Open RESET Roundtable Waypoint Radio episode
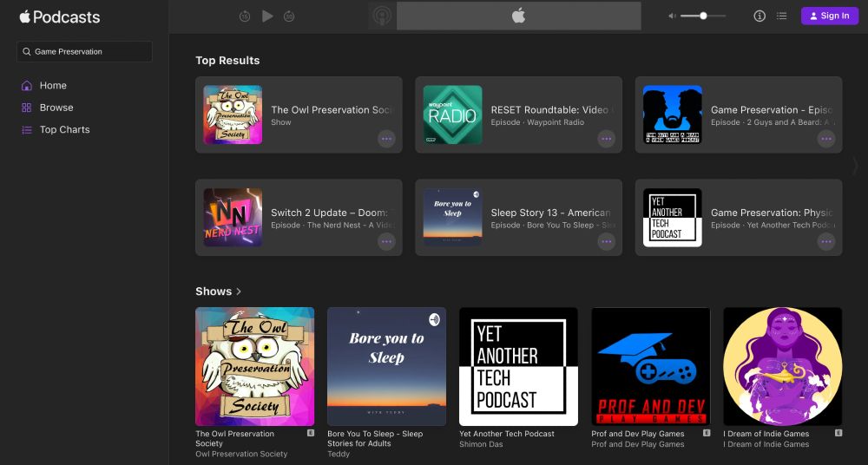The width and height of the screenshot is (868, 465). point(519,115)
